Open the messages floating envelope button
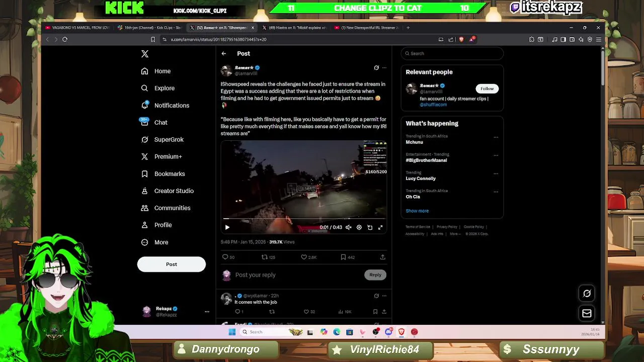Image resolution: width=644 pixels, height=362 pixels. pyautogui.click(x=587, y=314)
